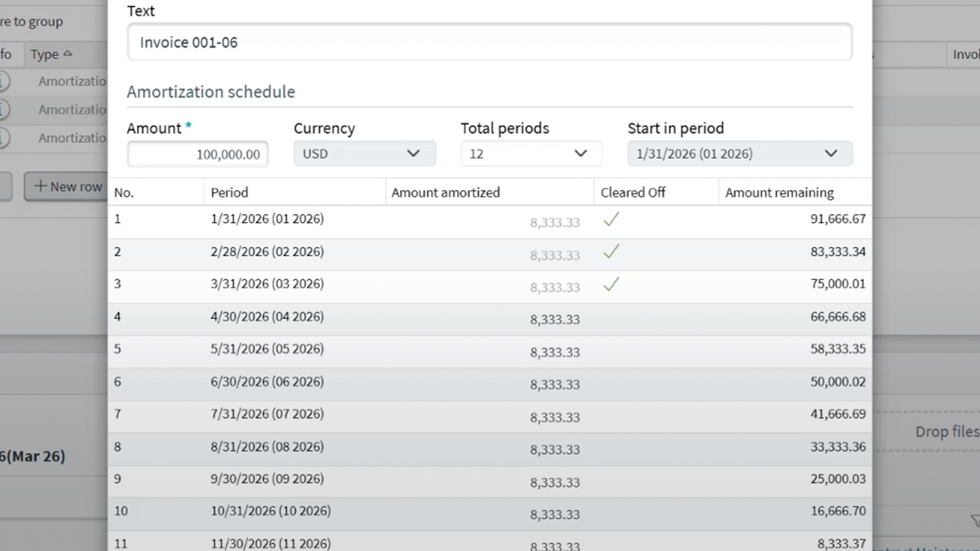Click the Amount field showing 100,000.00
980x551 pixels.
pyautogui.click(x=198, y=154)
